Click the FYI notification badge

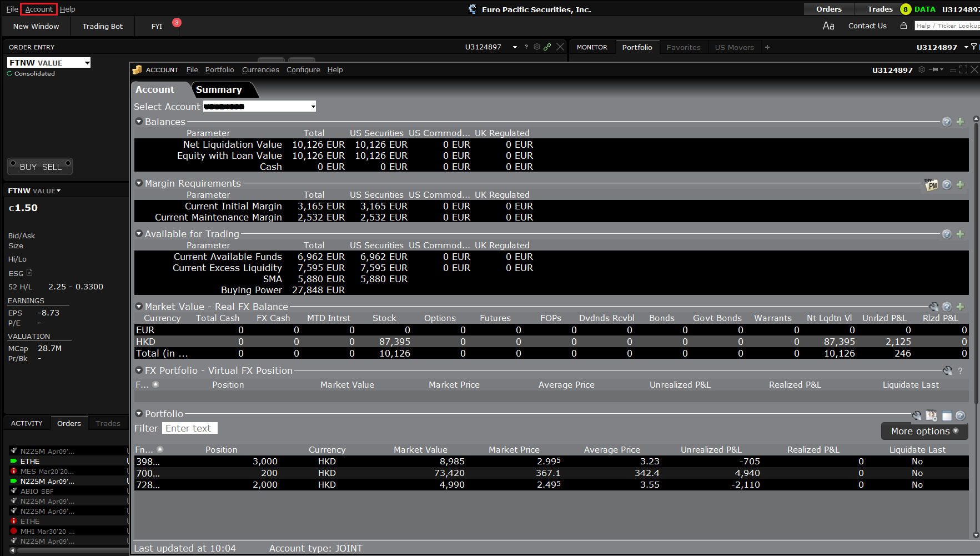tap(177, 23)
